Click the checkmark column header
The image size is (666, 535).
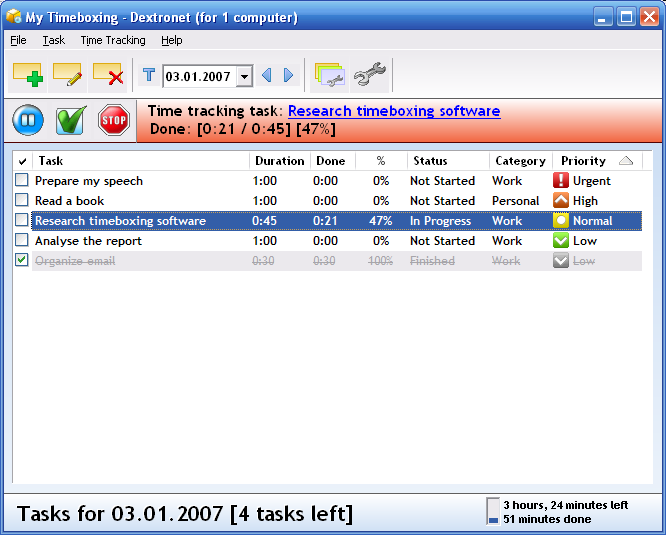point(23,161)
